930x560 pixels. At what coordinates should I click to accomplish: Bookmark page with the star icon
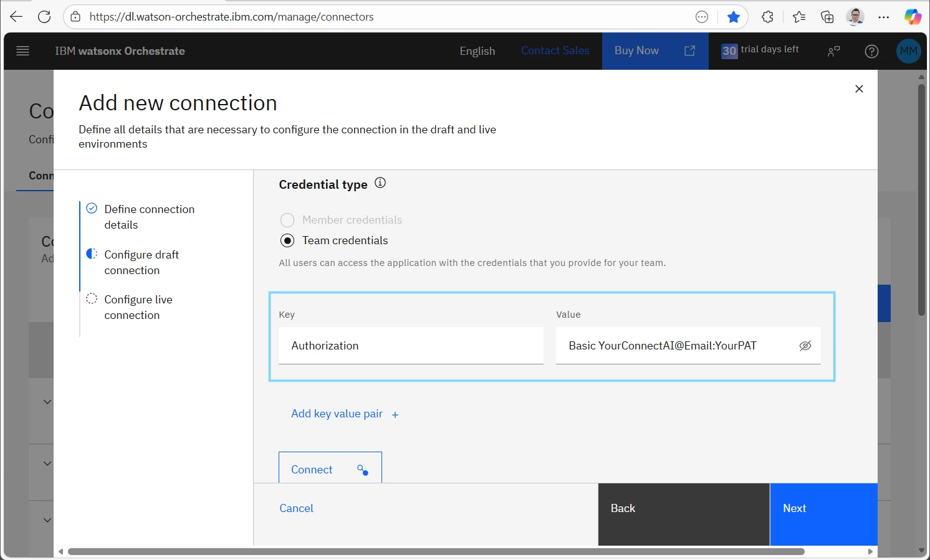[x=734, y=17]
